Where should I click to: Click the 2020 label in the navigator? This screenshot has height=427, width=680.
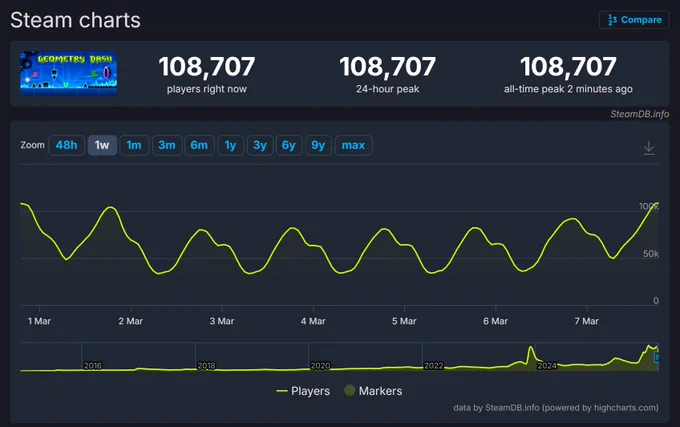click(320, 366)
